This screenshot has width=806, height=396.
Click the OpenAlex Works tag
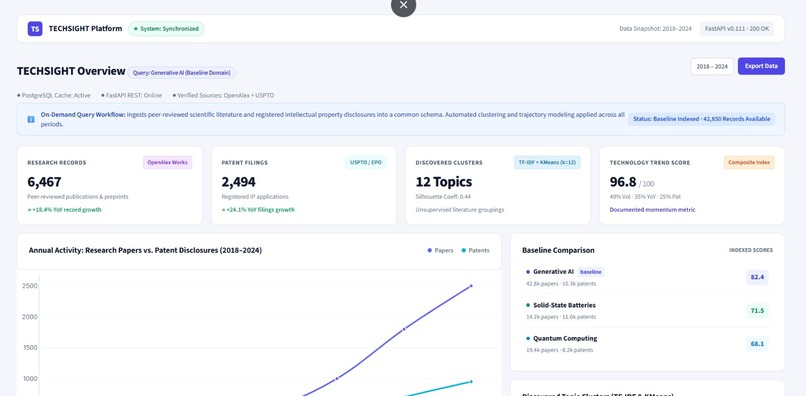pyautogui.click(x=168, y=163)
